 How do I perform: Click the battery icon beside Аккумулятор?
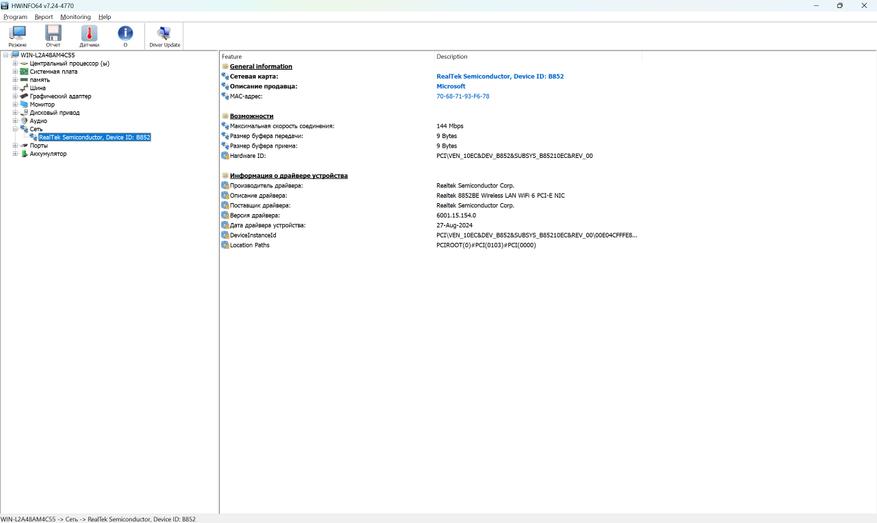[x=24, y=153]
